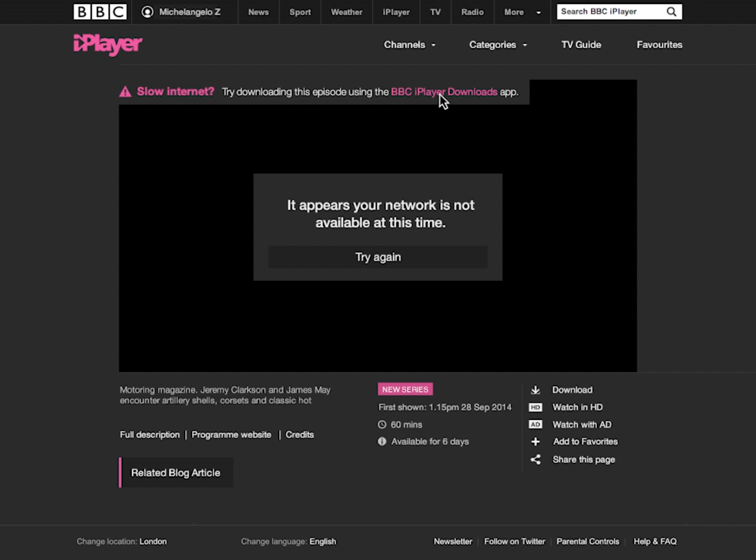
Task: Open the TV Guide
Action: pos(581,45)
